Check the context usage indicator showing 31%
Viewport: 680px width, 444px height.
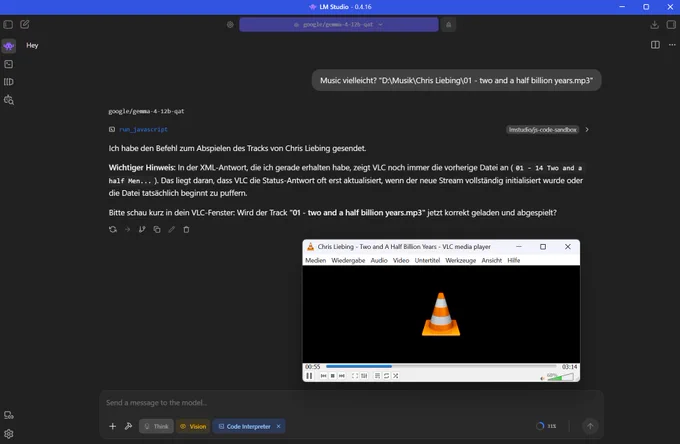pos(546,426)
